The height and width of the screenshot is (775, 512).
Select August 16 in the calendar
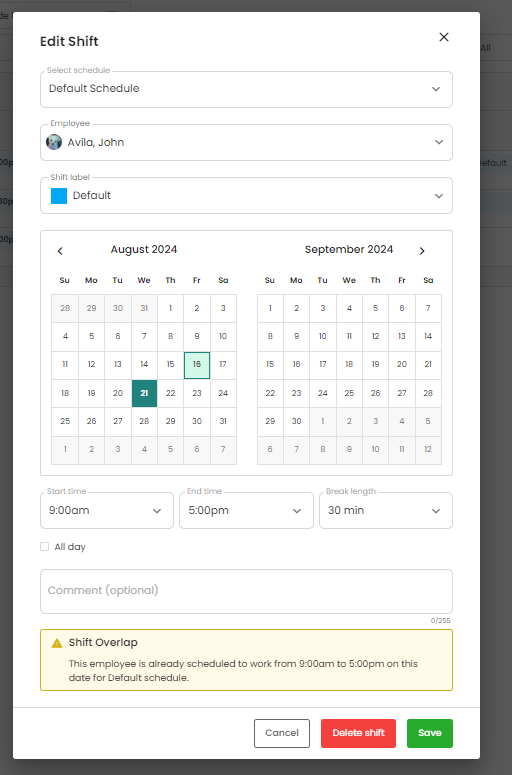point(197,365)
